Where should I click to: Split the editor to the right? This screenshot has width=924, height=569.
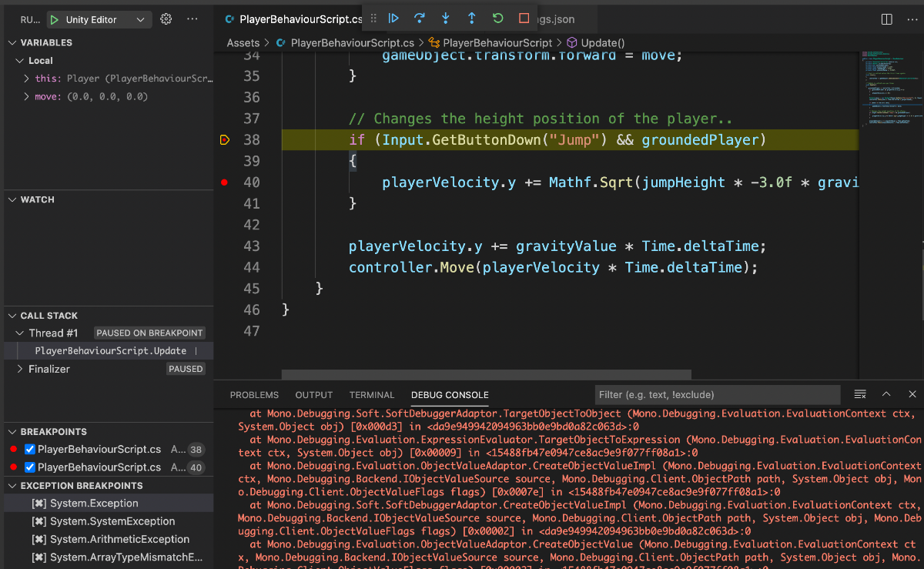886,19
